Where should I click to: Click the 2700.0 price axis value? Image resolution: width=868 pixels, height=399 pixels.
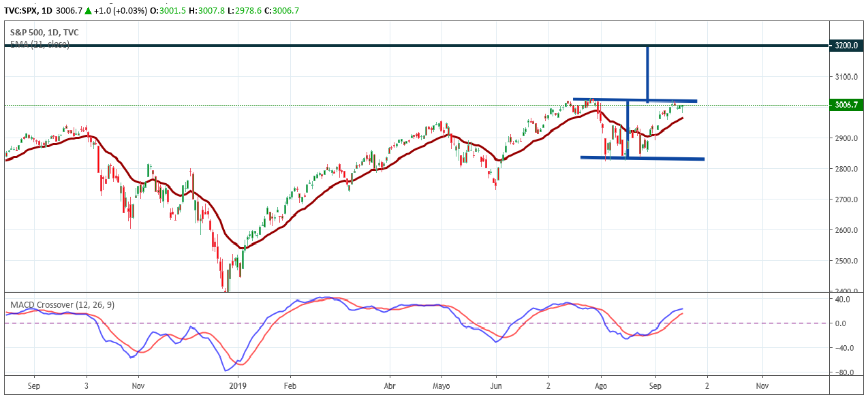(x=845, y=199)
